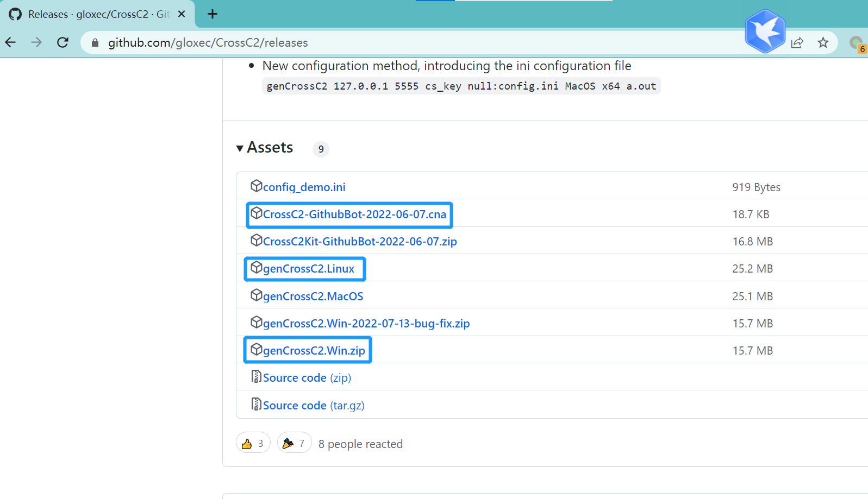Click the package icon beside genCrossC2.Win.zip
The width and height of the screenshot is (868, 499).
pyautogui.click(x=256, y=349)
